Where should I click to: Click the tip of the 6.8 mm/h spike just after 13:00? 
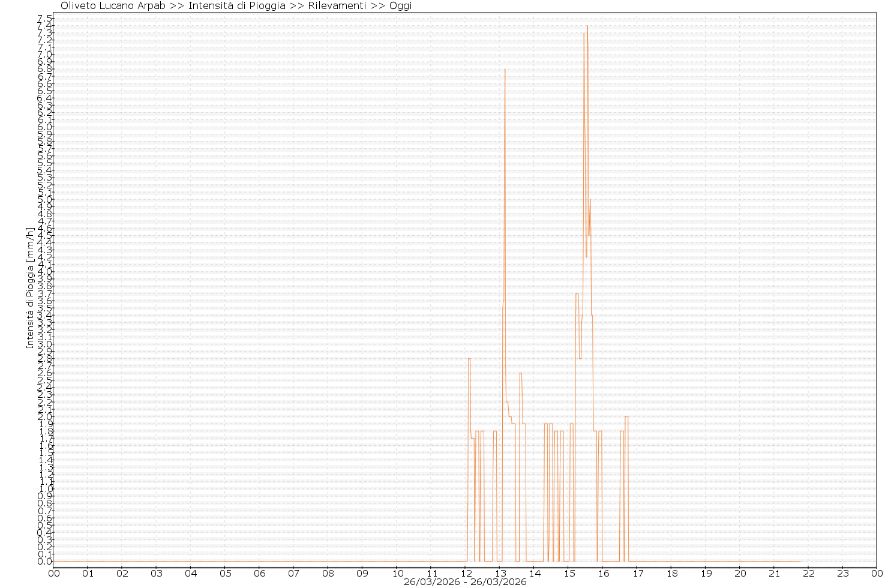tap(505, 70)
